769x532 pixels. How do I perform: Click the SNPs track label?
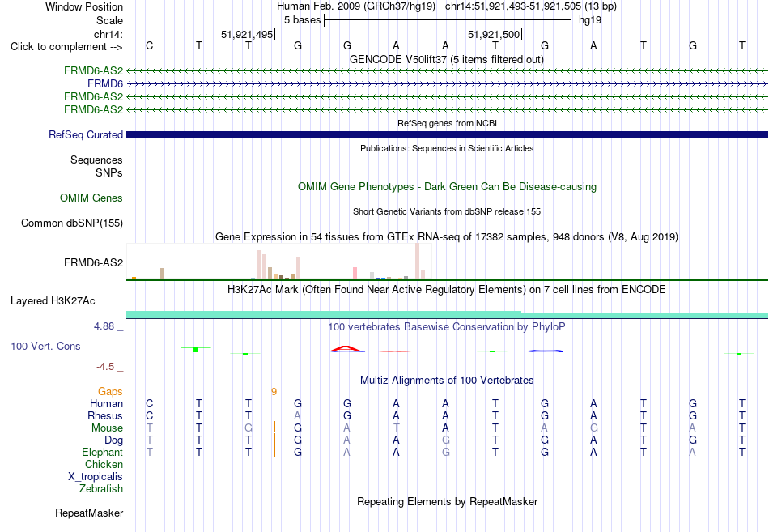point(109,172)
